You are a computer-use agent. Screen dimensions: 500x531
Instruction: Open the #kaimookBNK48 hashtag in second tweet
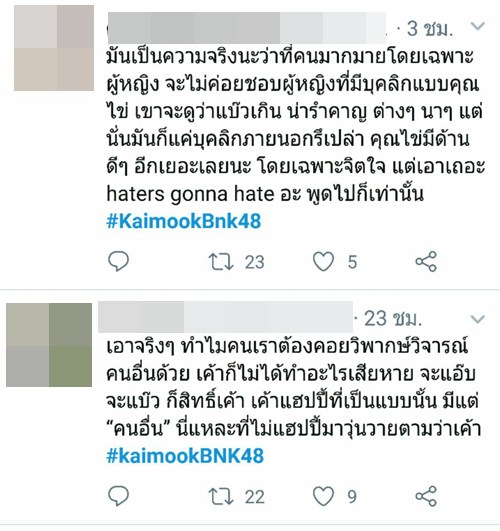click(x=185, y=456)
